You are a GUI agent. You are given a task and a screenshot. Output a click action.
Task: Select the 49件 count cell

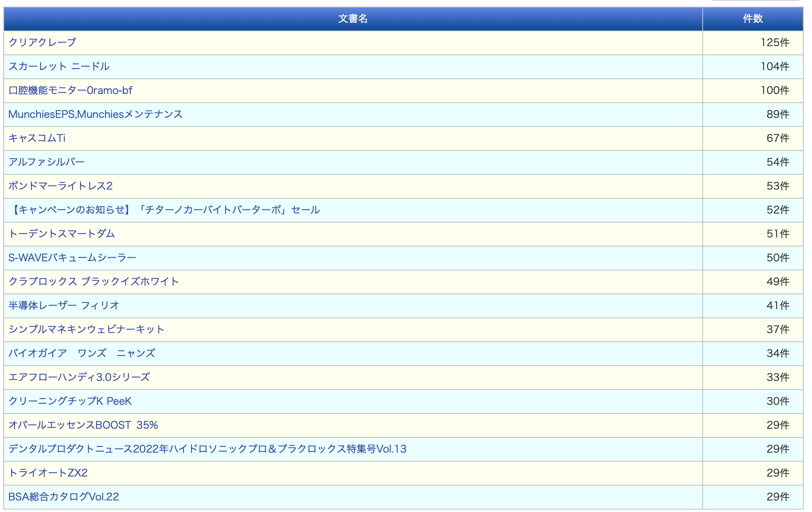753,282
